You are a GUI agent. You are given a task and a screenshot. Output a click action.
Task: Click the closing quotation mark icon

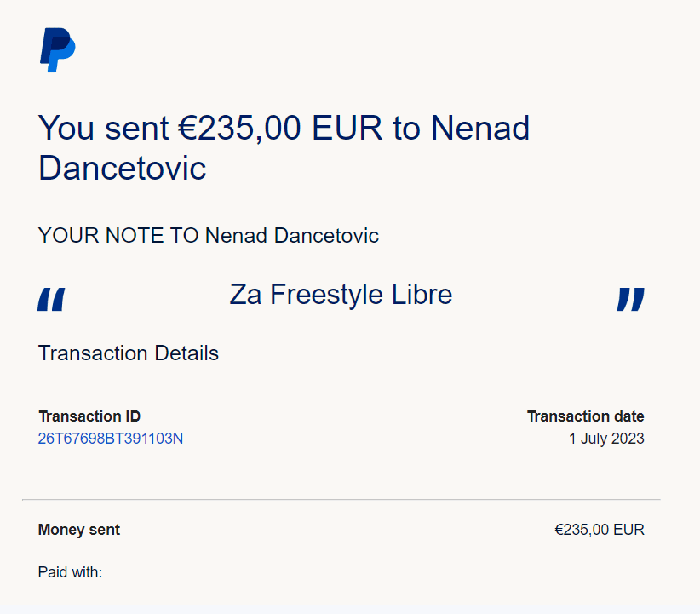(x=630, y=299)
